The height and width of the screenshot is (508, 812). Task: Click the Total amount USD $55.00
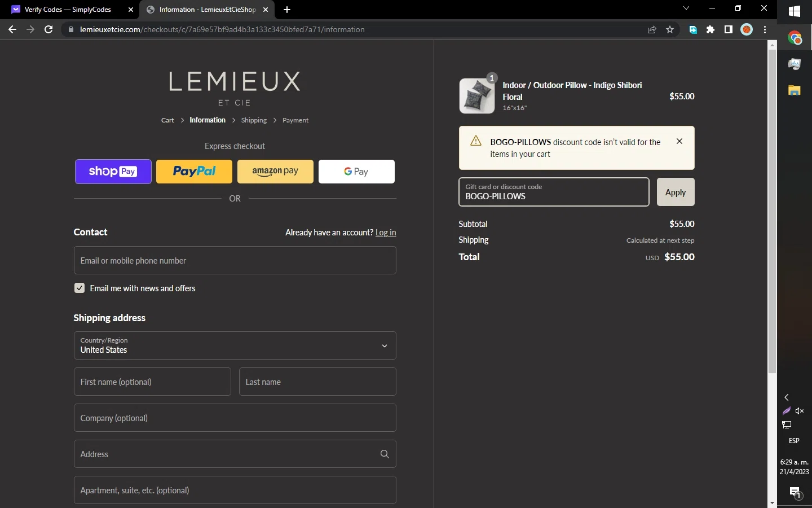click(x=670, y=257)
